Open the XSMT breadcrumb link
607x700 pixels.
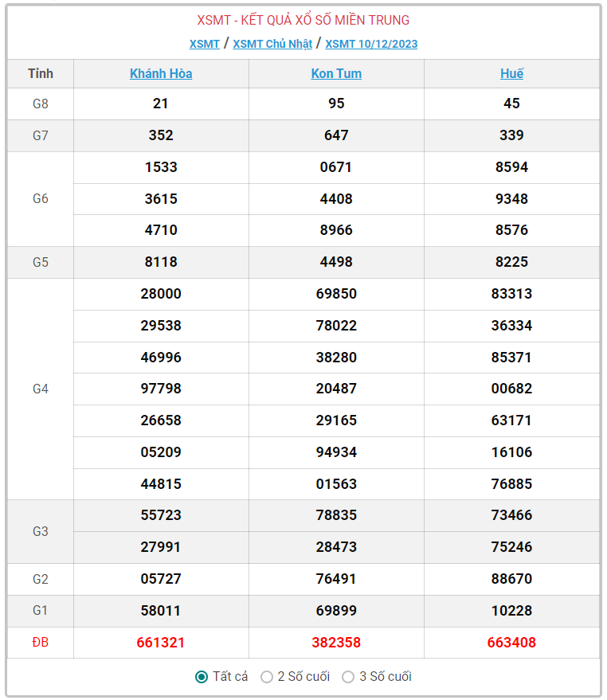click(x=205, y=44)
